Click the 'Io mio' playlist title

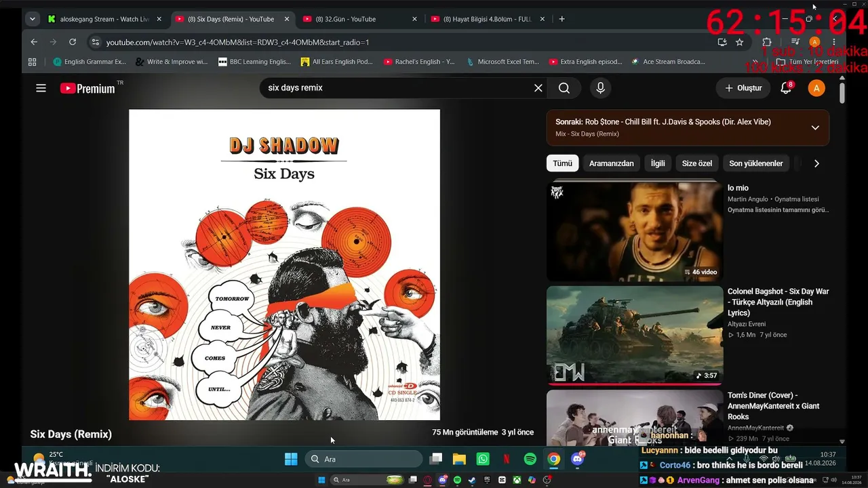click(738, 188)
